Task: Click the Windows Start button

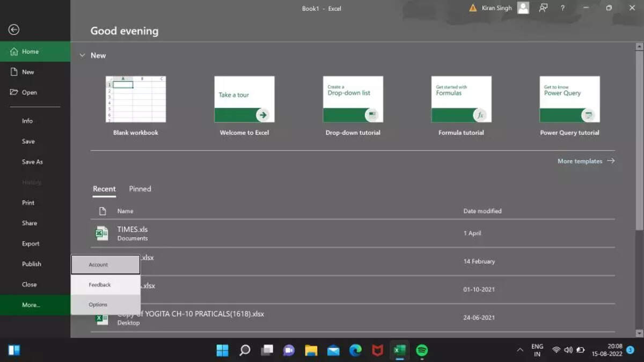Action: click(x=222, y=350)
